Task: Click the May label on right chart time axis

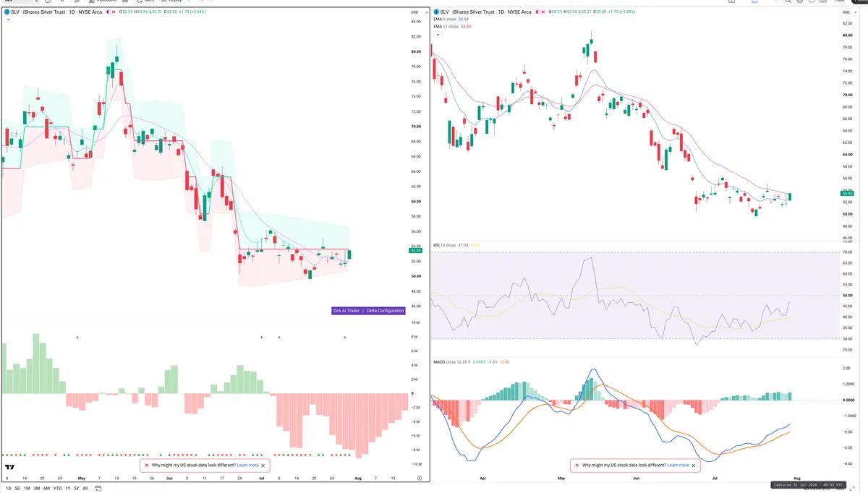Action: [561, 479]
